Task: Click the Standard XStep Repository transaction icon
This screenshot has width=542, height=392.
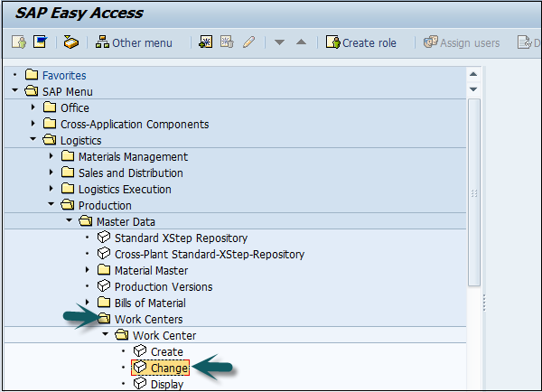Action: pyautogui.click(x=103, y=238)
